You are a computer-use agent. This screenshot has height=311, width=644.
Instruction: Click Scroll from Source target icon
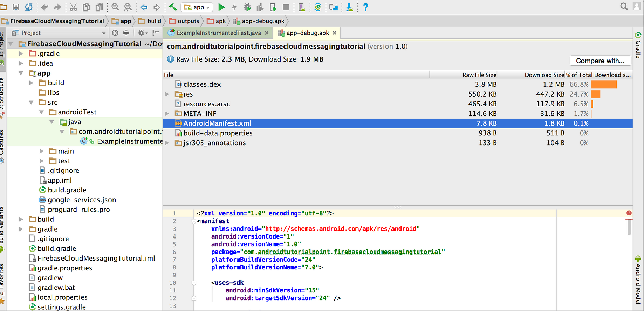pyautogui.click(x=115, y=33)
